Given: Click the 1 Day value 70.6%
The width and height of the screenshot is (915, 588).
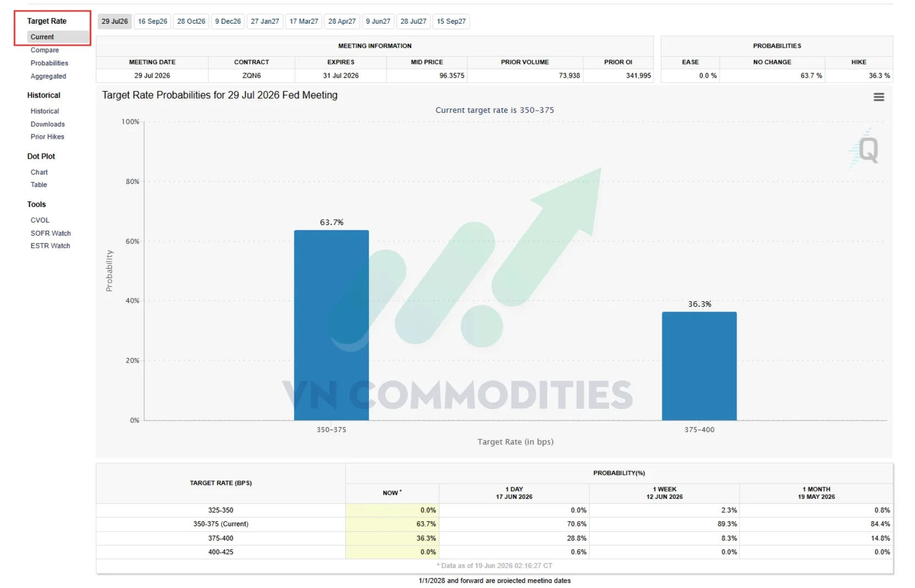Looking at the screenshot, I should click(x=576, y=524).
